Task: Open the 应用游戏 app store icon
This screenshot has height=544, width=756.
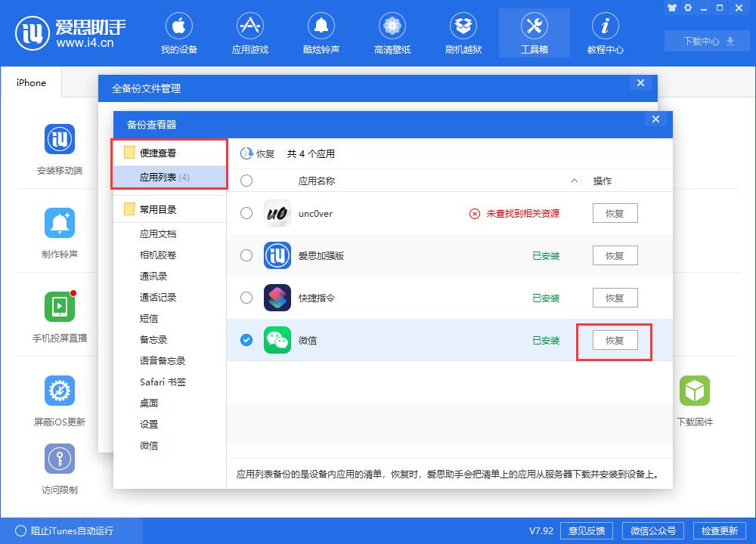Action: pyautogui.click(x=249, y=26)
